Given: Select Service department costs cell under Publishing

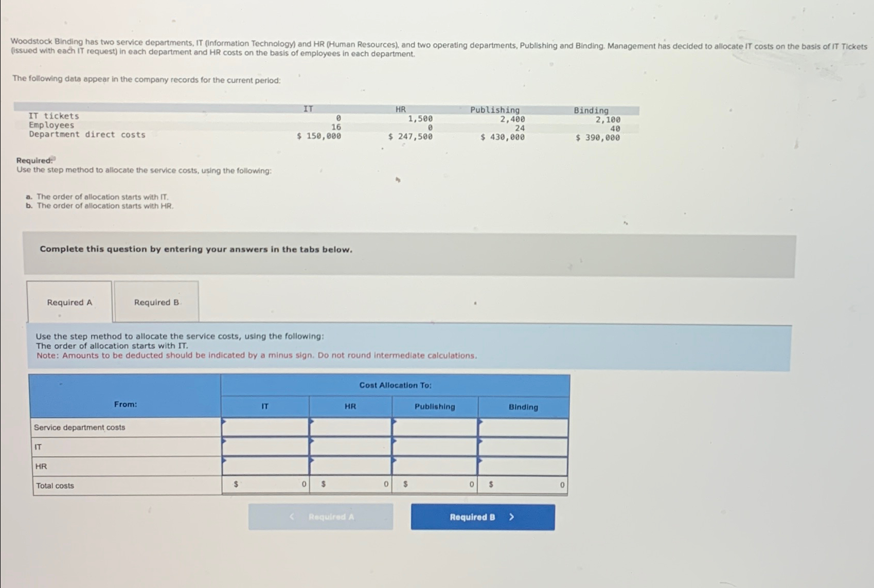Looking at the screenshot, I should click(x=435, y=427).
